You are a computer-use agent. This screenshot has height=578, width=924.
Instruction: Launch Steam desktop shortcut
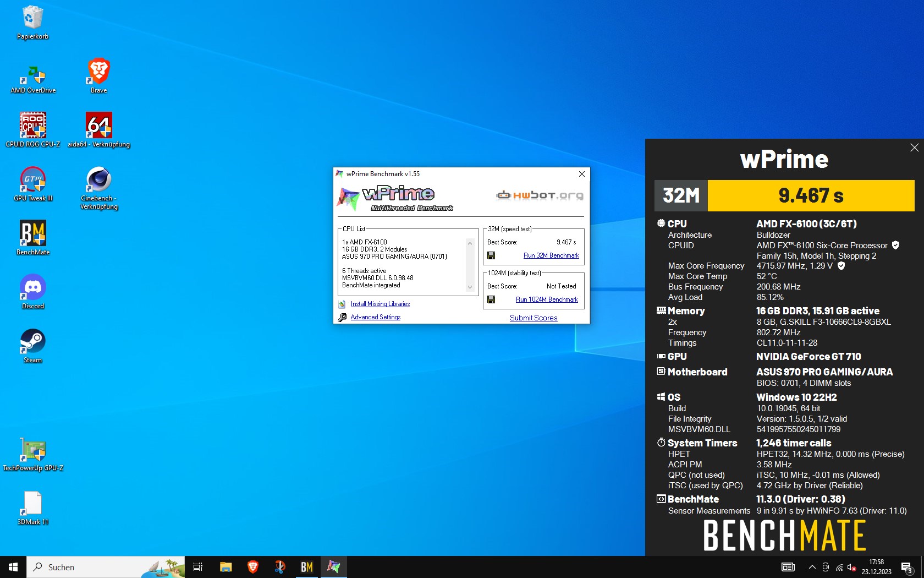pos(33,346)
